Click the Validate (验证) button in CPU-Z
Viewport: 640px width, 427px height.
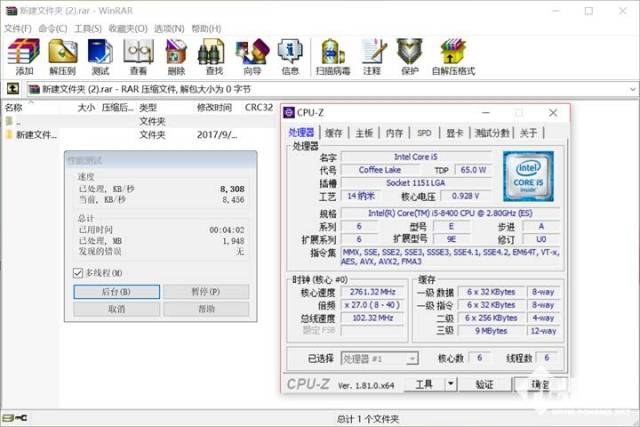click(x=484, y=384)
